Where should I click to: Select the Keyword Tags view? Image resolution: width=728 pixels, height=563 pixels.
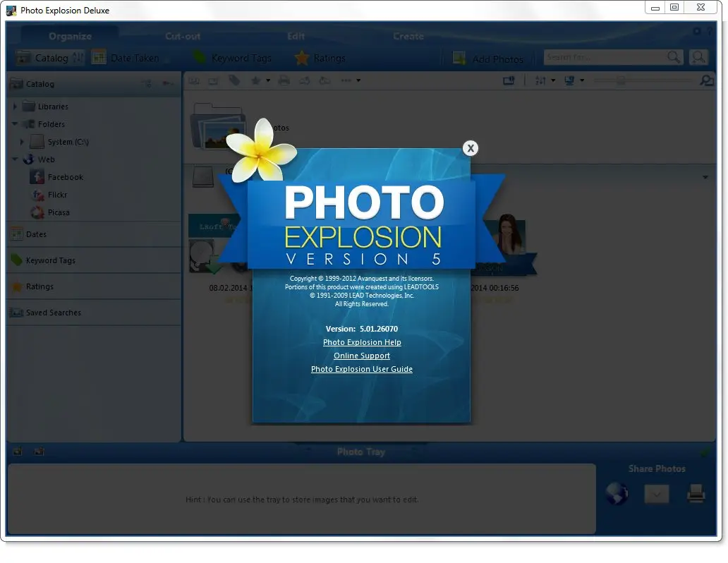[231, 58]
